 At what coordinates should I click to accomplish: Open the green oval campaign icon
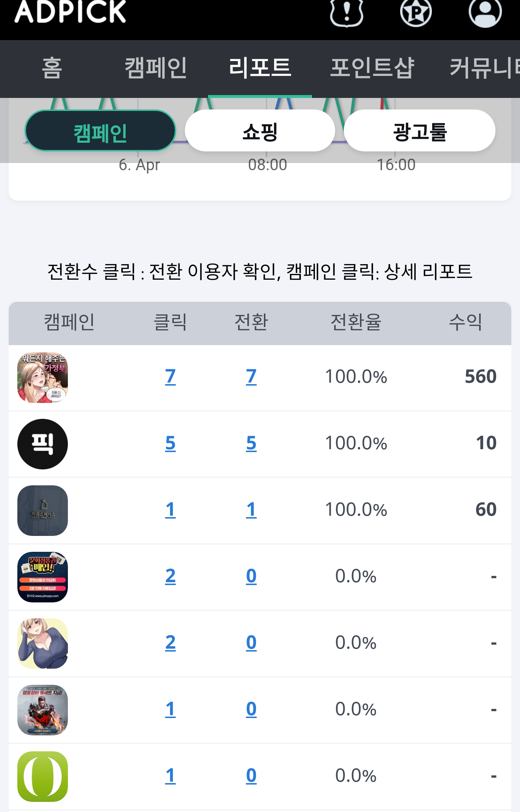click(x=43, y=776)
